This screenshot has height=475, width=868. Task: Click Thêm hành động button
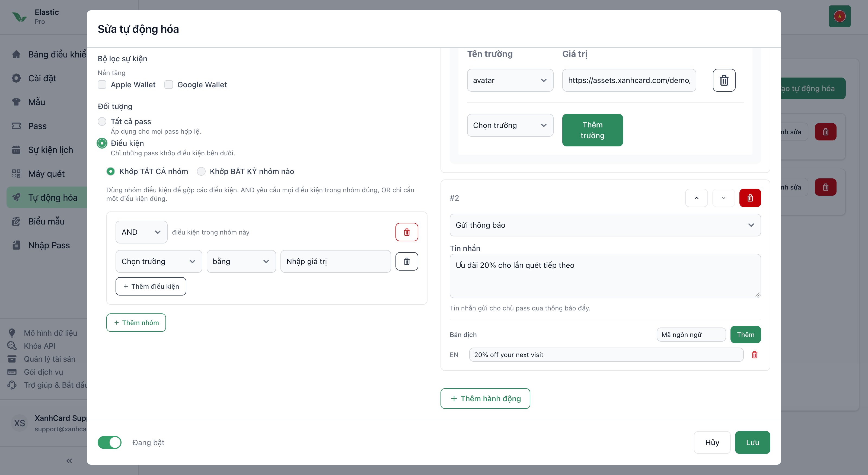(x=485, y=399)
